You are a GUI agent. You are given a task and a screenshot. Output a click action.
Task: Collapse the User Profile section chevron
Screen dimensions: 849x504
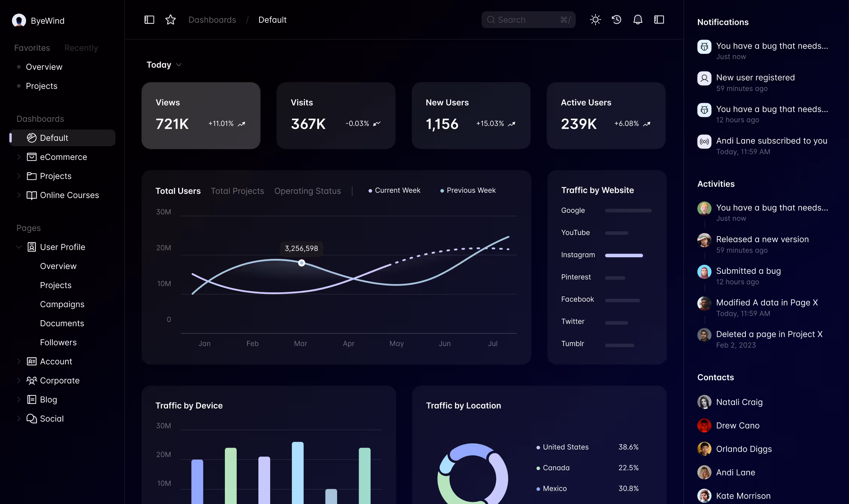pyautogui.click(x=19, y=247)
